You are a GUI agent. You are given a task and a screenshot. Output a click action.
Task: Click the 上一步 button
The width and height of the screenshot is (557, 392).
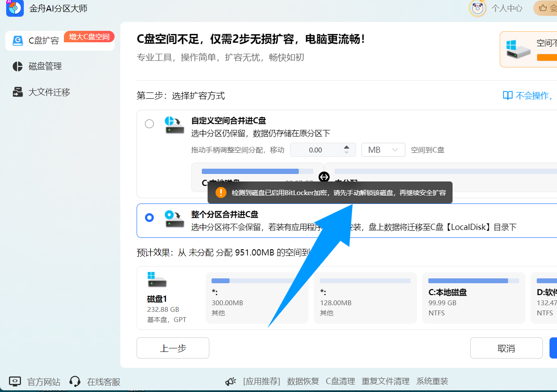(173, 348)
